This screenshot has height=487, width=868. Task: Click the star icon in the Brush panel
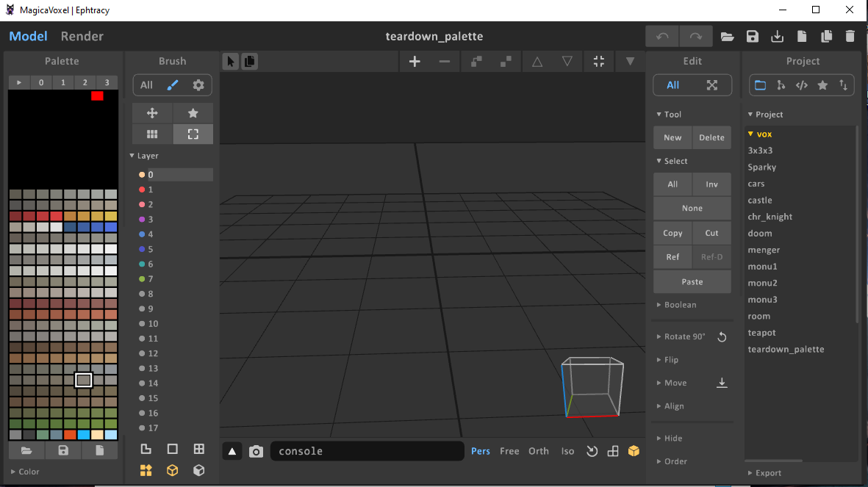[x=193, y=113]
